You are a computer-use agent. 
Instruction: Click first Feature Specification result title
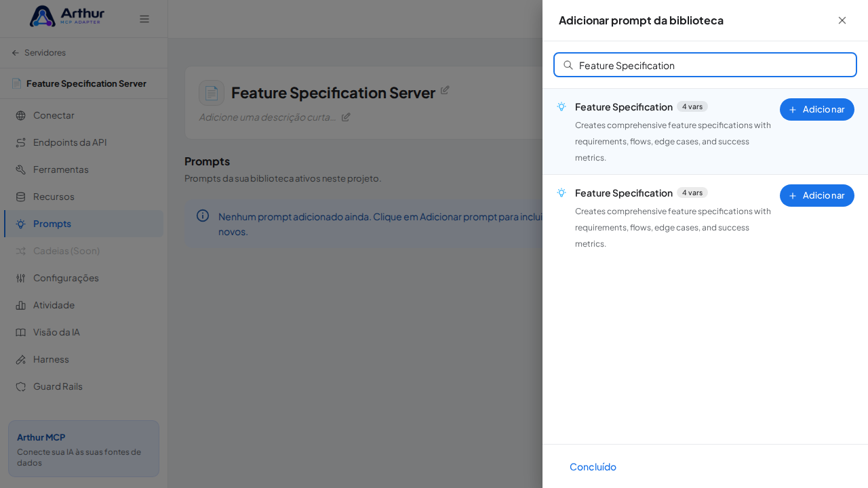(x=624, y=107)
